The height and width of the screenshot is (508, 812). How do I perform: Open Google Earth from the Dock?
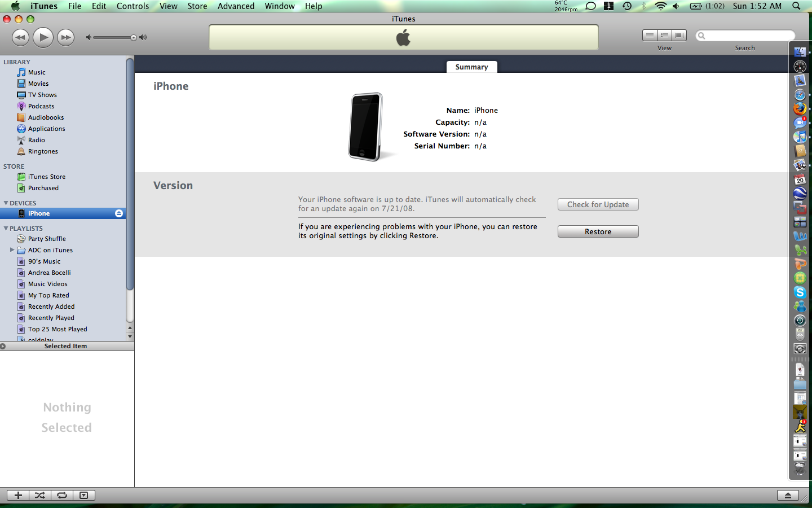coord(800,193)
